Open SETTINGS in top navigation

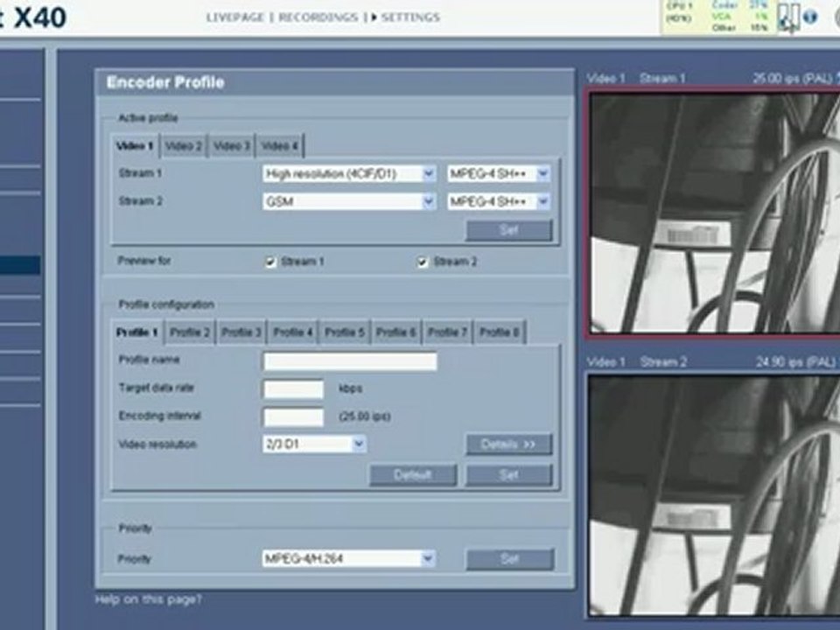410,17
